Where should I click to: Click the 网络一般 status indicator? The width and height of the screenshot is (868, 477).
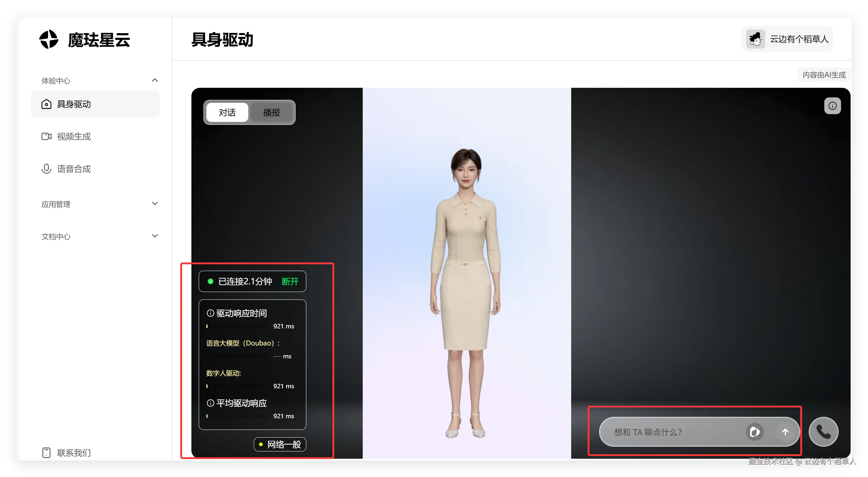(280, 444)
